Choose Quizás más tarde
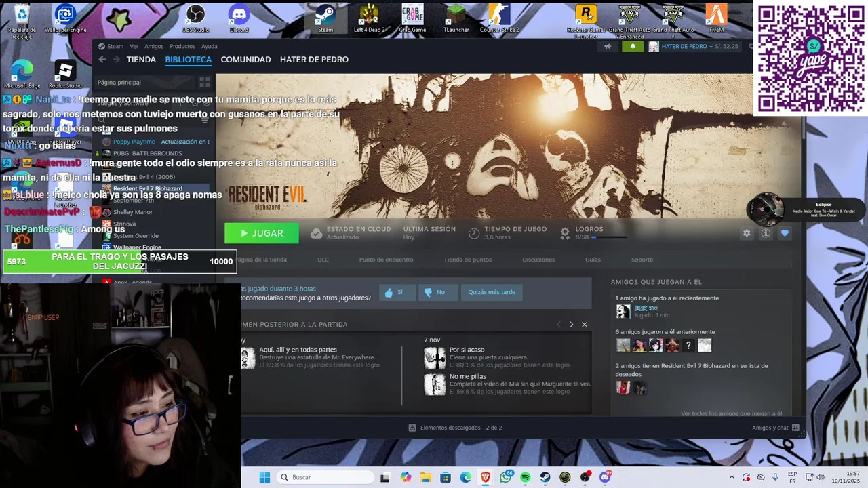The height and width of the screenshot is (488, 868). click(x=492, y=292)
